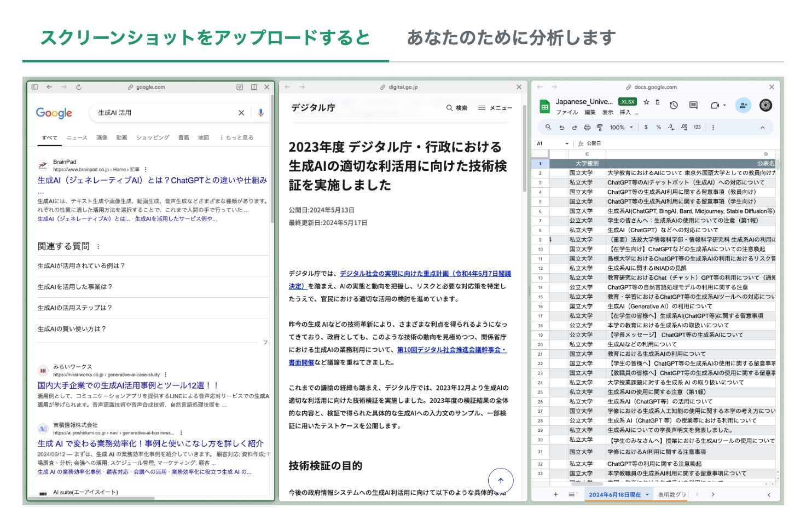Click the redo arrow in the Sheets toolbar

[x=575, y=127]
